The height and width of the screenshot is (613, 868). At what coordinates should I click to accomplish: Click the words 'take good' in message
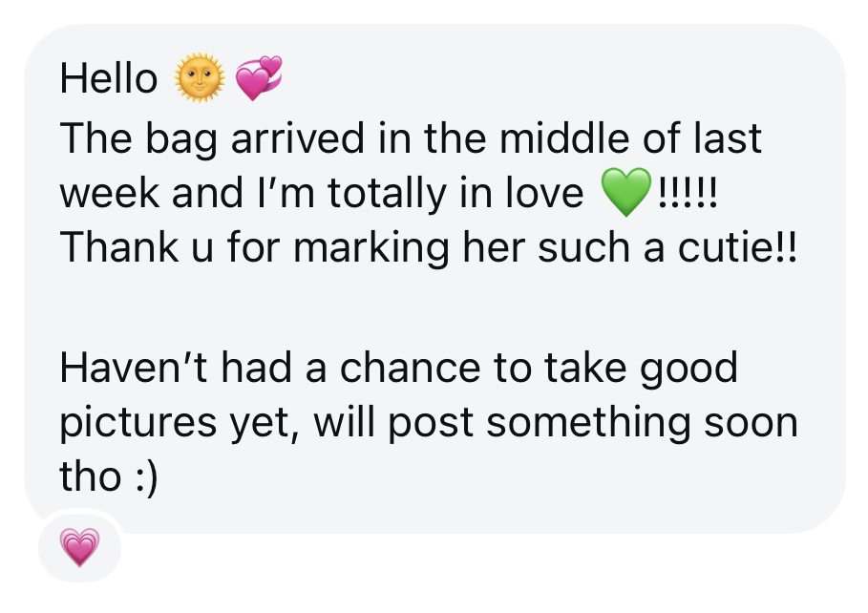click(641, 368)
